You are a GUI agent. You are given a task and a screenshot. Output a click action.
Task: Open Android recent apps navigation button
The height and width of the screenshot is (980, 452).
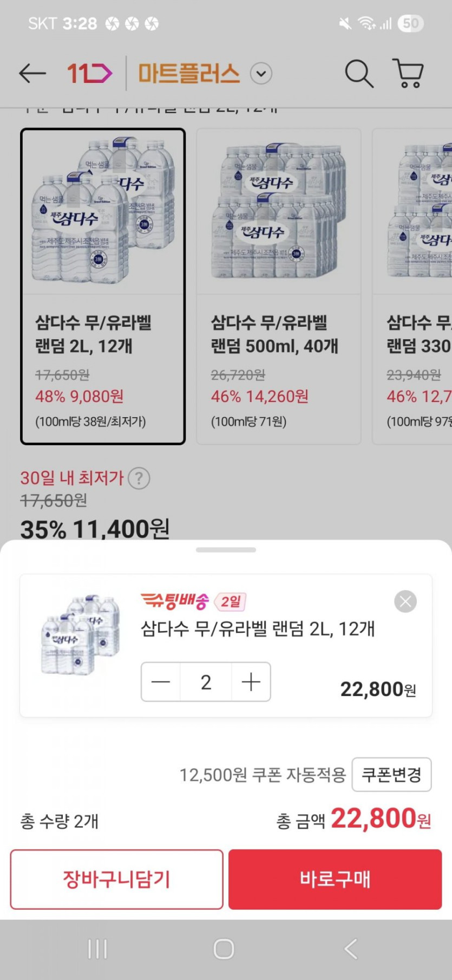pyautogui.click(x=97, y=949)
